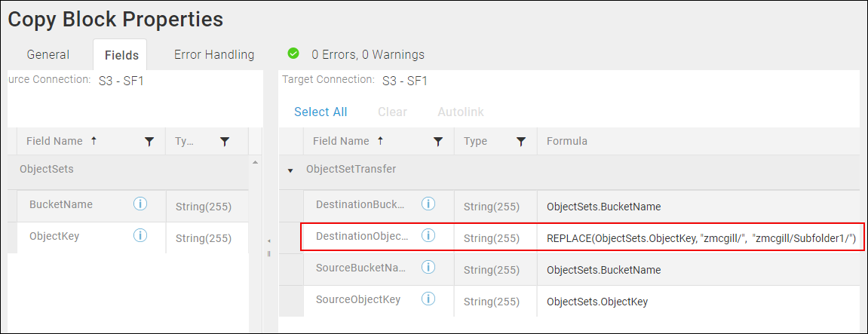868x334 pixels.
Task: Click the Select All link
Action: (x=321, y=112)
